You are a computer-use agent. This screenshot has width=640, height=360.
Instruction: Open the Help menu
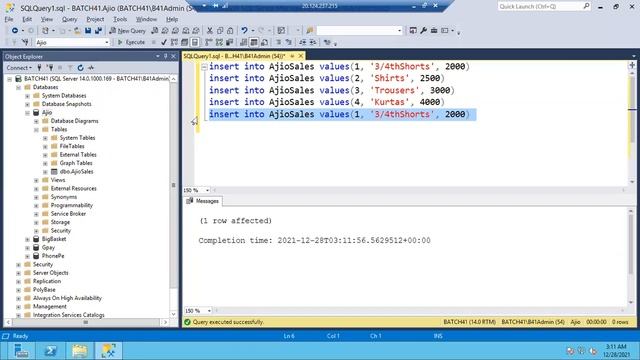tap(172, 19)
